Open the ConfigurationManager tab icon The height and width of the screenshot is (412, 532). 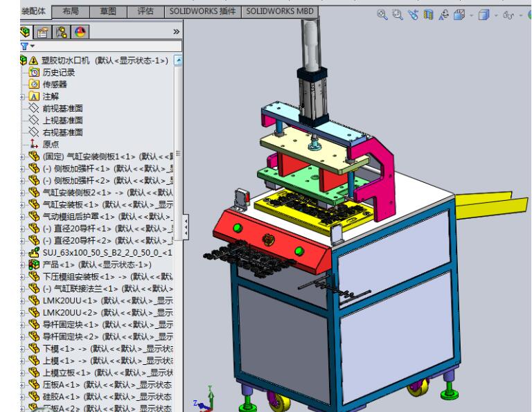click(62, 33)
